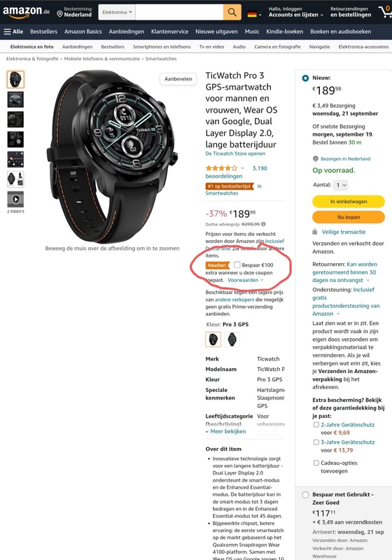This screenshot has width=392, height=560.
Task: Click the Nu kopen button
Action: (x=349, y=217)
